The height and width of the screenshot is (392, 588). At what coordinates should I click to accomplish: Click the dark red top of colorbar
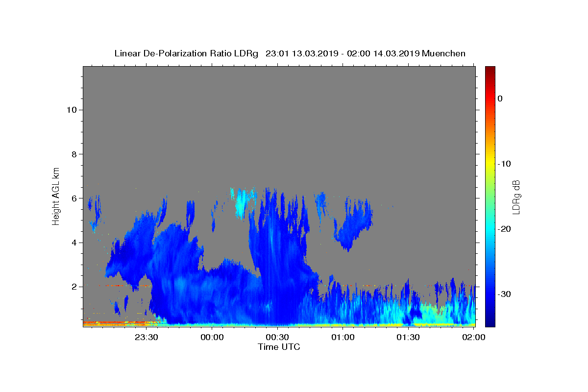(490, 70)
